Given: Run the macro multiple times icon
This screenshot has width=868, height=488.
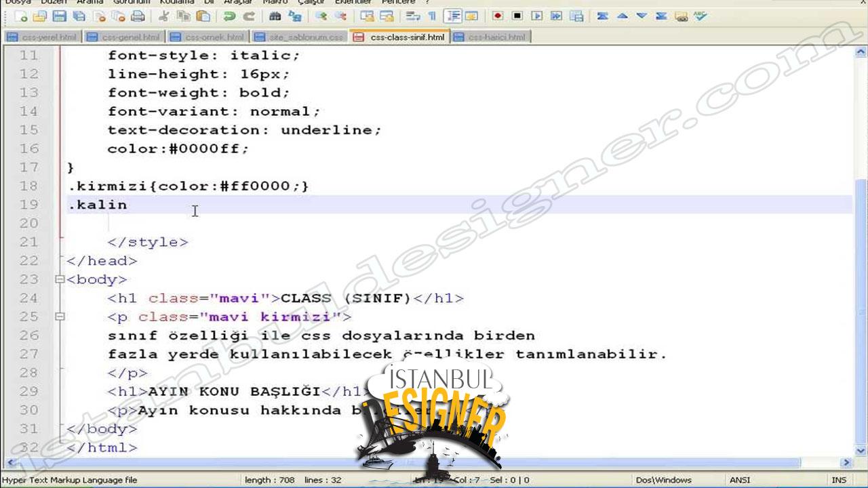Looking at the screenshot, I should pyautogui.click(x=556, y=16).
